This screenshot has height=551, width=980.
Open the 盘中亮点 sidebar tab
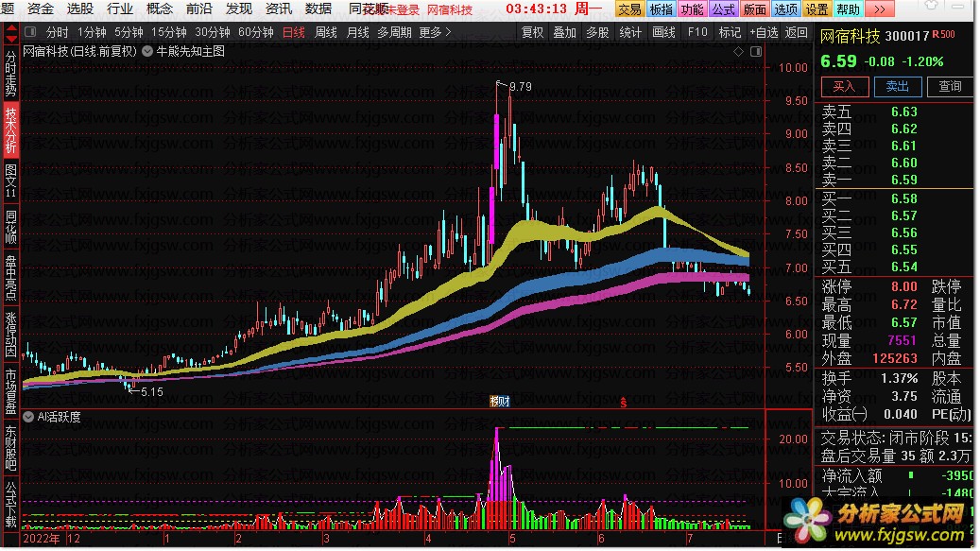tap(10, 277)
